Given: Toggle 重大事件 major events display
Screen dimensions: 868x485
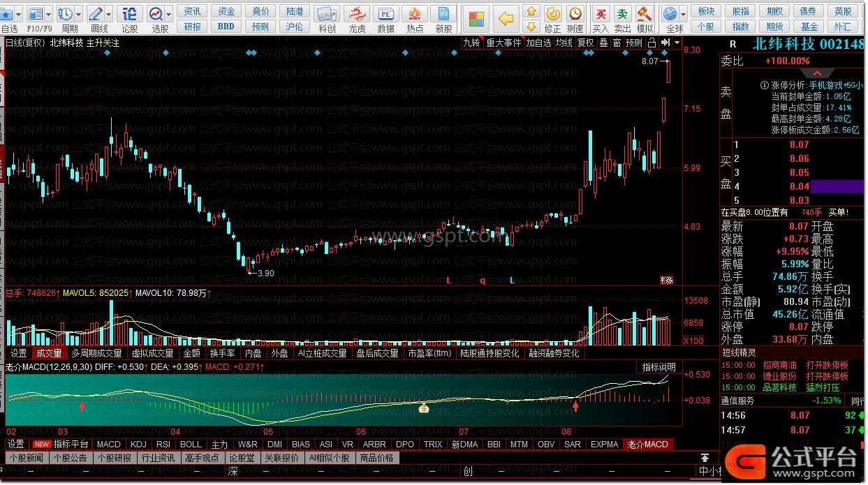Looking at the screenshot, I should click(503, 43).
